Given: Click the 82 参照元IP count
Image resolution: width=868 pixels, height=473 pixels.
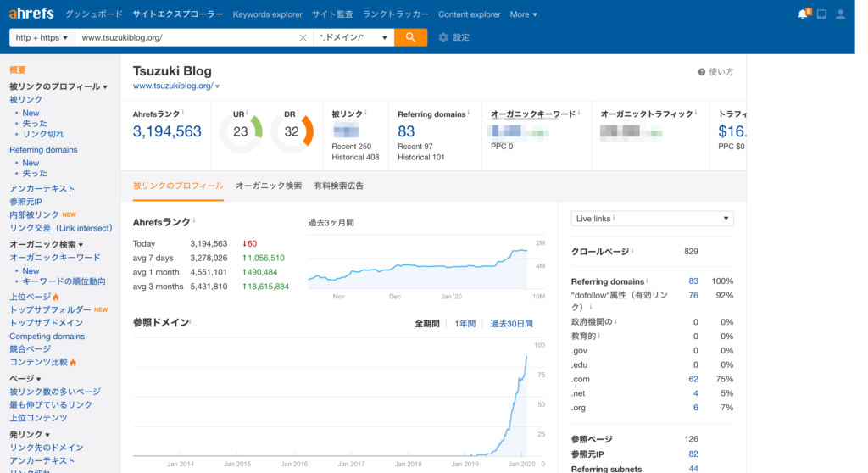Looking at the screenshot, I should tap(693, 454).
